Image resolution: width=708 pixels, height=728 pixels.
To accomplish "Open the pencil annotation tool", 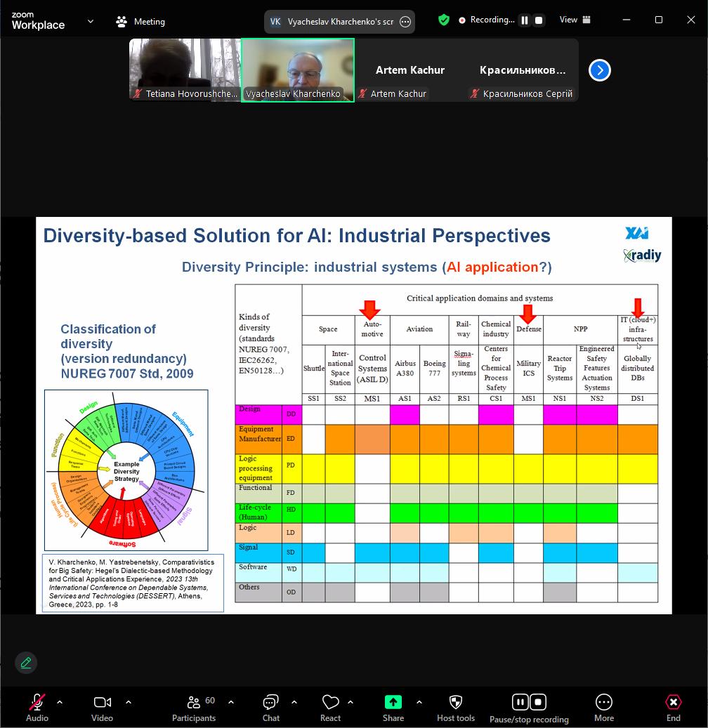I will click(x=26, y=662).
